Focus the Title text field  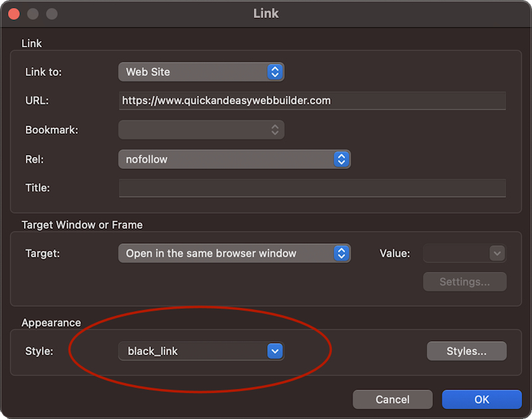[x=312, y=188]
